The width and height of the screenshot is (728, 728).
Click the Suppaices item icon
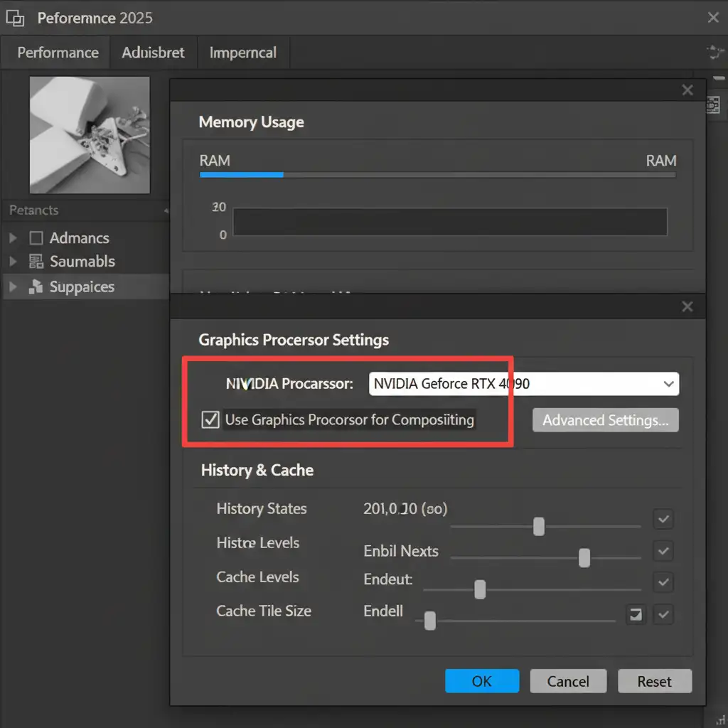(x=36, y=287)
